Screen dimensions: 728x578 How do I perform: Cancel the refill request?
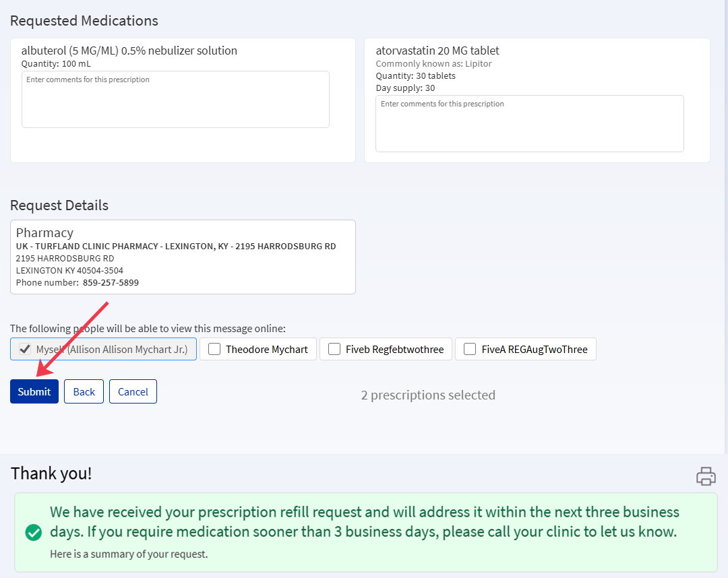click(x=133, y=391)
